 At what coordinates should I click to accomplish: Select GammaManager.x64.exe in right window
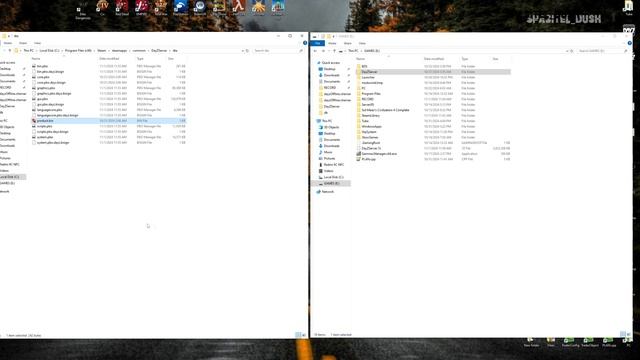point(433,154)
